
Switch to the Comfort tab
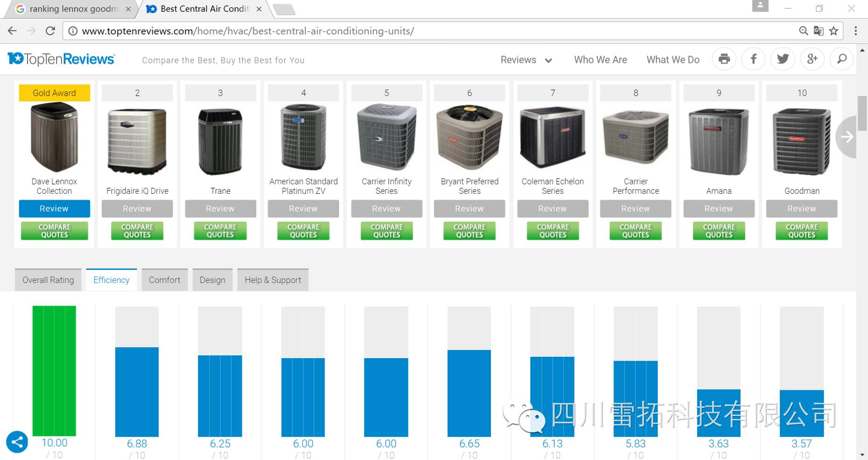point(165,280)
